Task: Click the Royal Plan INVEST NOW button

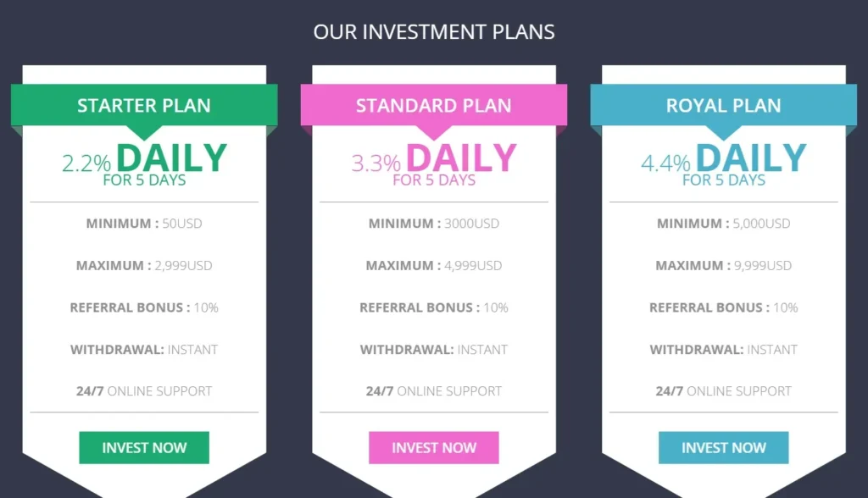Action: tap(723, 447)
